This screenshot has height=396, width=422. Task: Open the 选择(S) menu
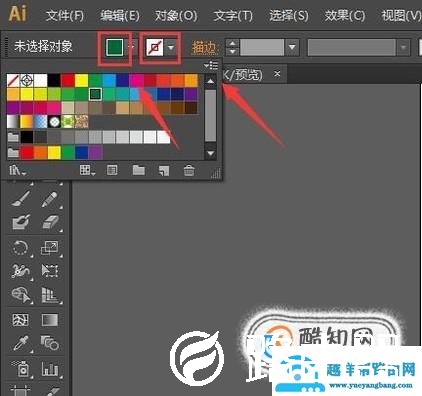point(289,15)
